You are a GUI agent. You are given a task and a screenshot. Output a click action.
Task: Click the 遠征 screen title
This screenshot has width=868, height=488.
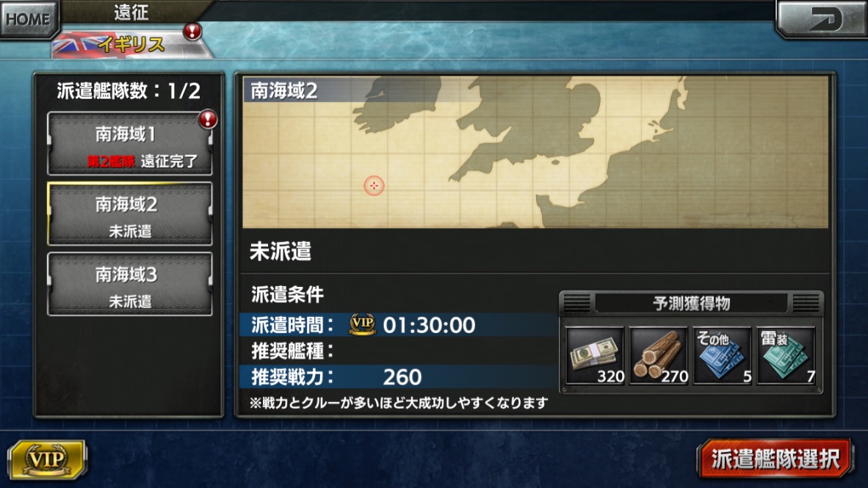[131, 12]
